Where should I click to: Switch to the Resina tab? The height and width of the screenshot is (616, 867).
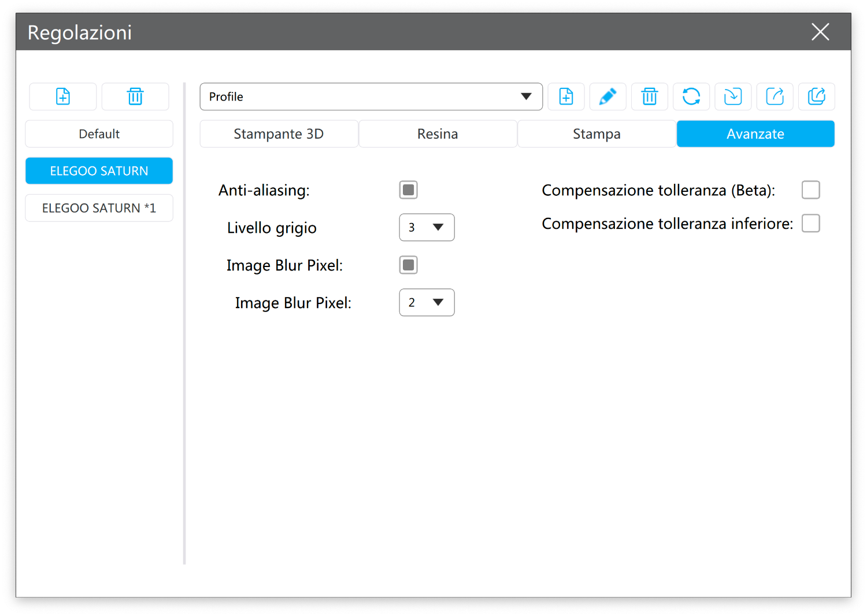[438, 134]
